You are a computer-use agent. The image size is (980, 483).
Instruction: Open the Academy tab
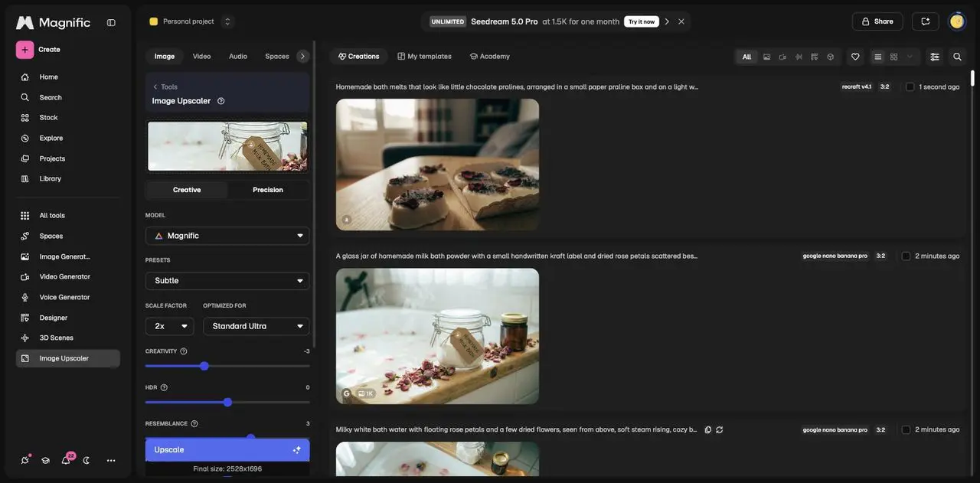[x=490, y=56]
